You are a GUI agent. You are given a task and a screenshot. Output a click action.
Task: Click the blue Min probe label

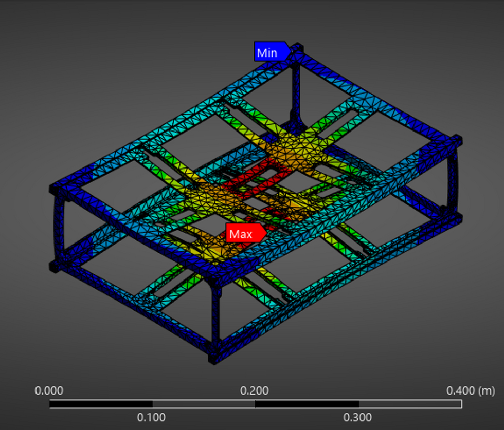pos(272,51)
